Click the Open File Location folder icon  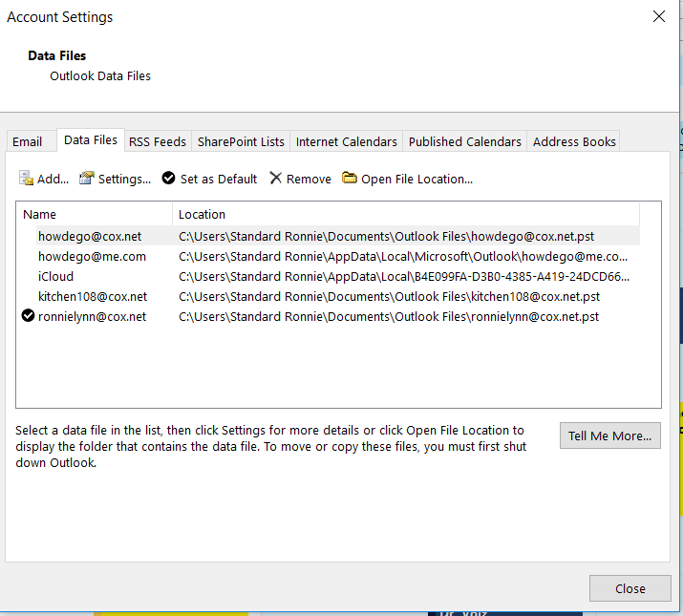tap(349, 178)
